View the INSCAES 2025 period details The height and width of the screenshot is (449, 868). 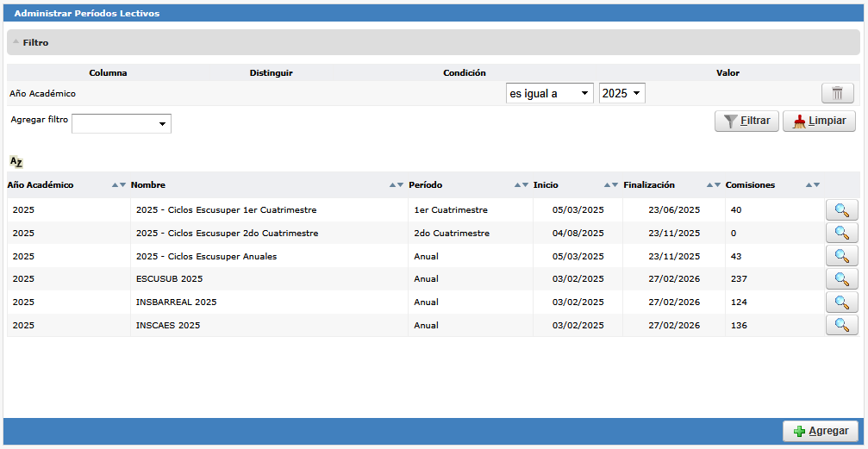point(842,326)
